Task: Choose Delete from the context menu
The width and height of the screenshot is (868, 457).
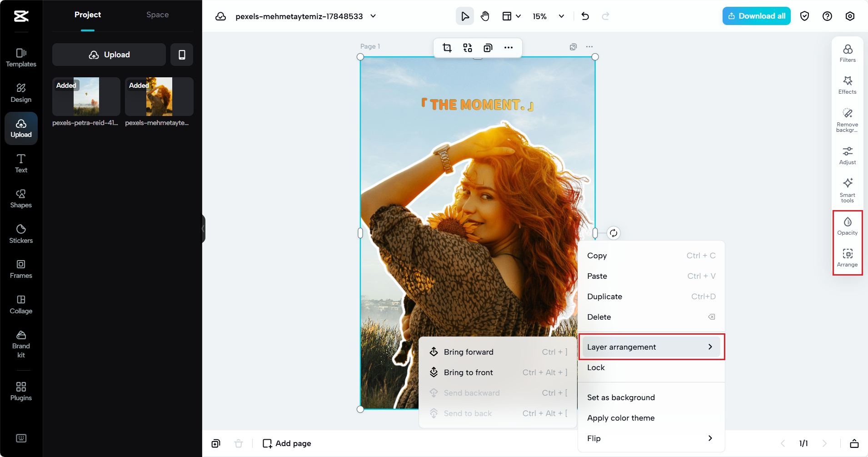Action: click(x=651, y=317)
